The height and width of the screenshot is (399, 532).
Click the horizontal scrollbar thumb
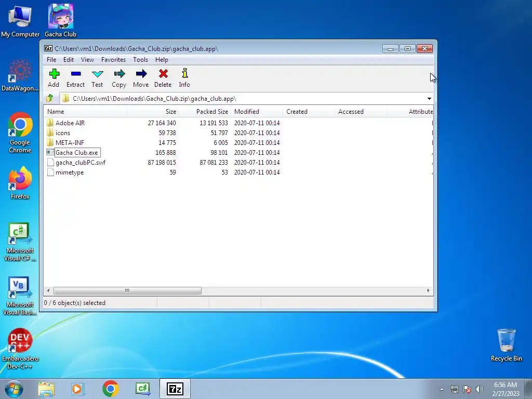[x=127, y=291]
